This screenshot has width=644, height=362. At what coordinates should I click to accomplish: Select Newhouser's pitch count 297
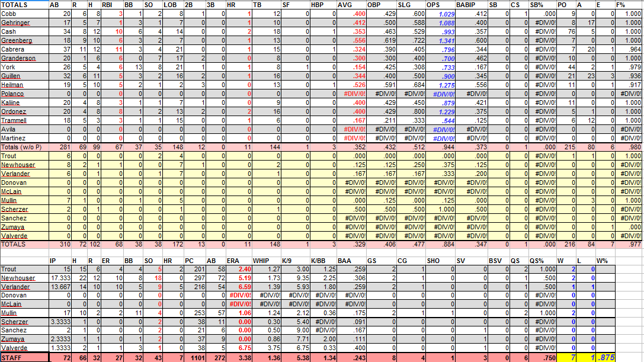[194, 278]
